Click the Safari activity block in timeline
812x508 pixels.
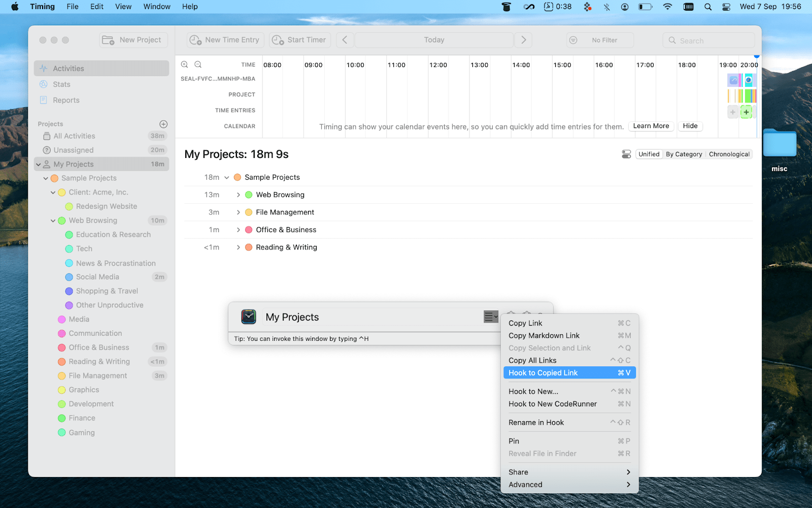(x=749, y=80)
